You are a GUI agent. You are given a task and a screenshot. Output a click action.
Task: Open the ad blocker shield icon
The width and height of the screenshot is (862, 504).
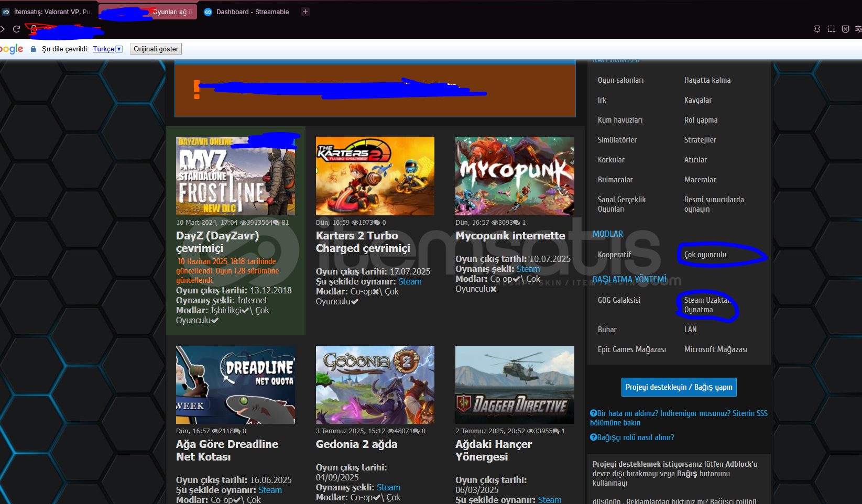(x=845, y=29)
